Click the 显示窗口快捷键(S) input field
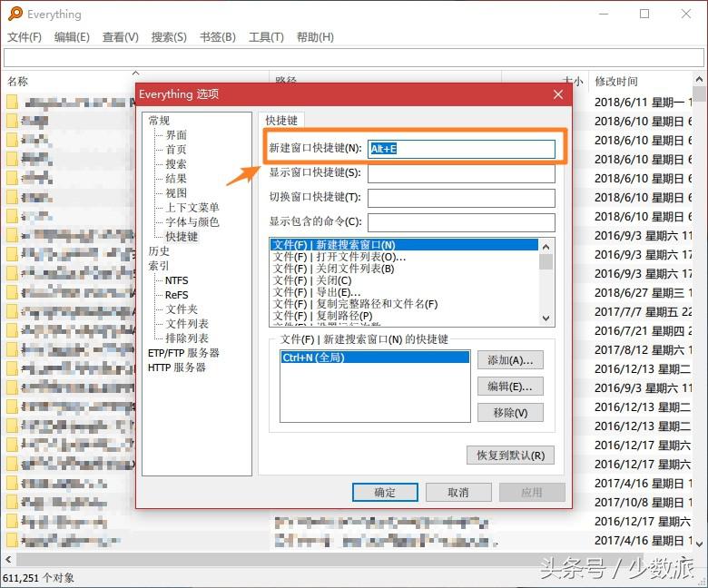Image resolution: width=708 pixels, height=588 pixels. coord(461,173)
